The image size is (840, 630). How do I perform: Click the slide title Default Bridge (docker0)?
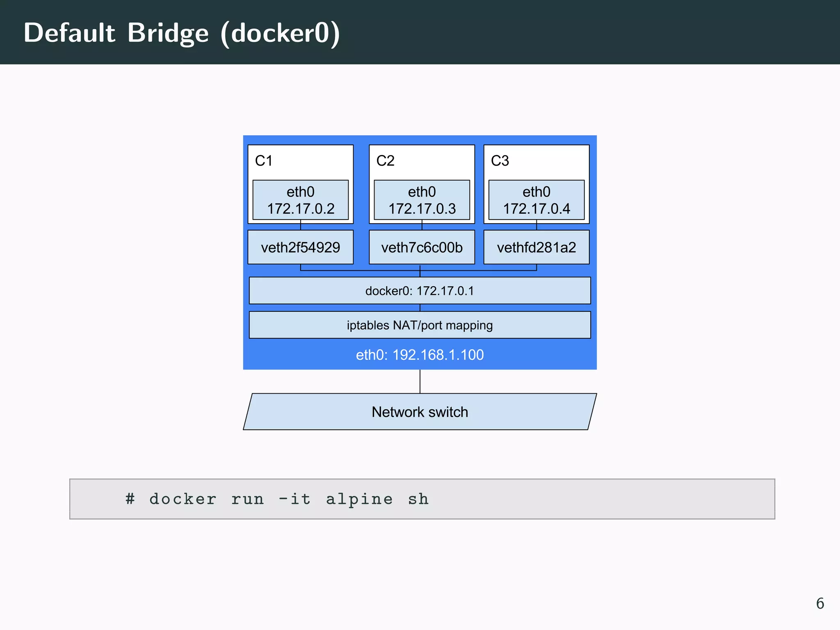[x=182, y=33]
